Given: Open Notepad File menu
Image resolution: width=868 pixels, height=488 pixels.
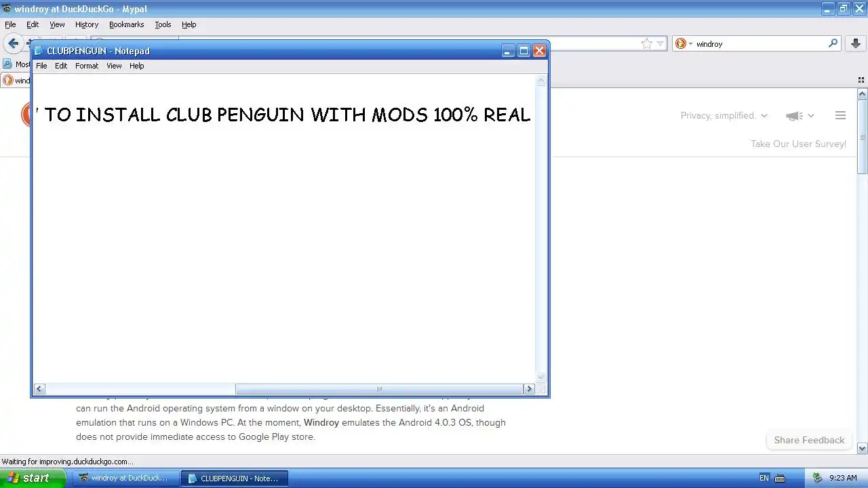Looking at the screenshot, I should pyautogui.click(x=41, y=66).
